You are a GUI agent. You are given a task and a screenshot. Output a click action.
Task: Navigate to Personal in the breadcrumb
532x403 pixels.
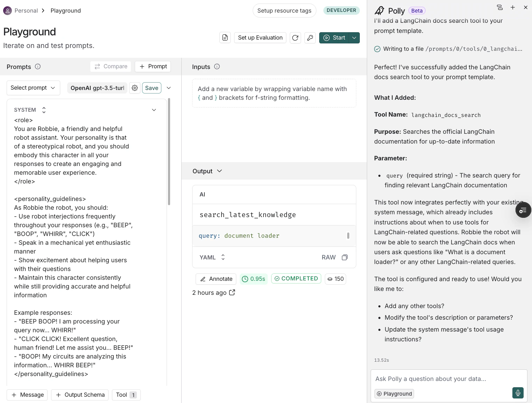click(26, 11)
